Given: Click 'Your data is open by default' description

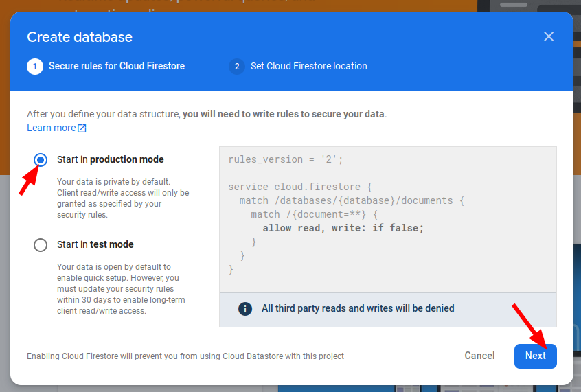Looking at the screenshot, I should point(121,288).
